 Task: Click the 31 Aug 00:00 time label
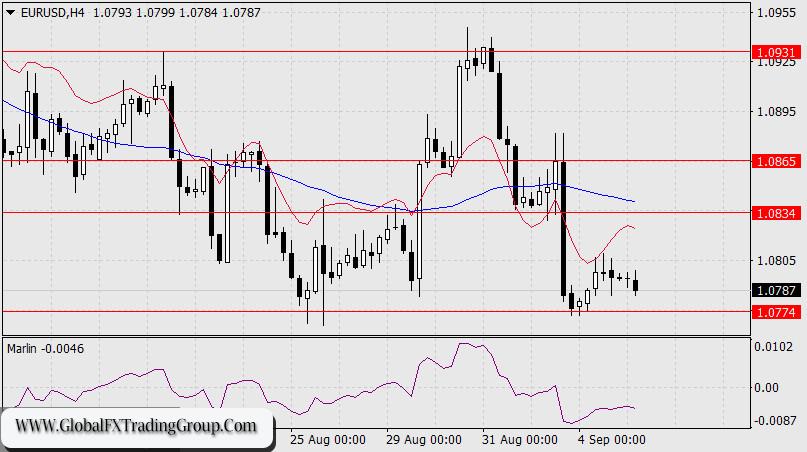(x=519, y=440)
